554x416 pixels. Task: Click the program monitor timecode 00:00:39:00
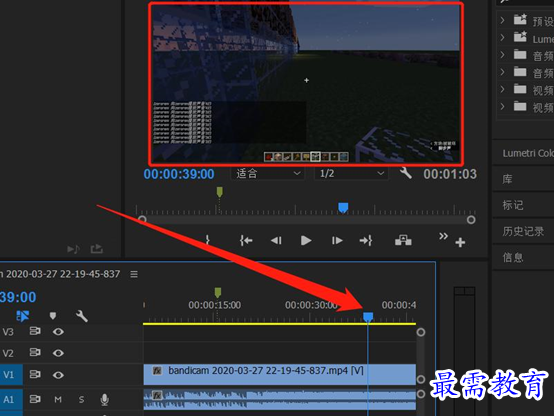(x=179, y=174)
